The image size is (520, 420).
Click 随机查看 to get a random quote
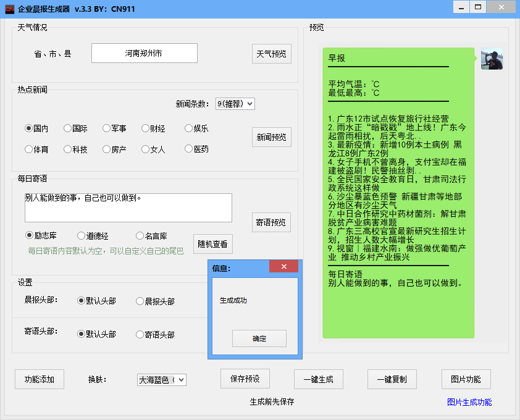click(x=212, y=244)
